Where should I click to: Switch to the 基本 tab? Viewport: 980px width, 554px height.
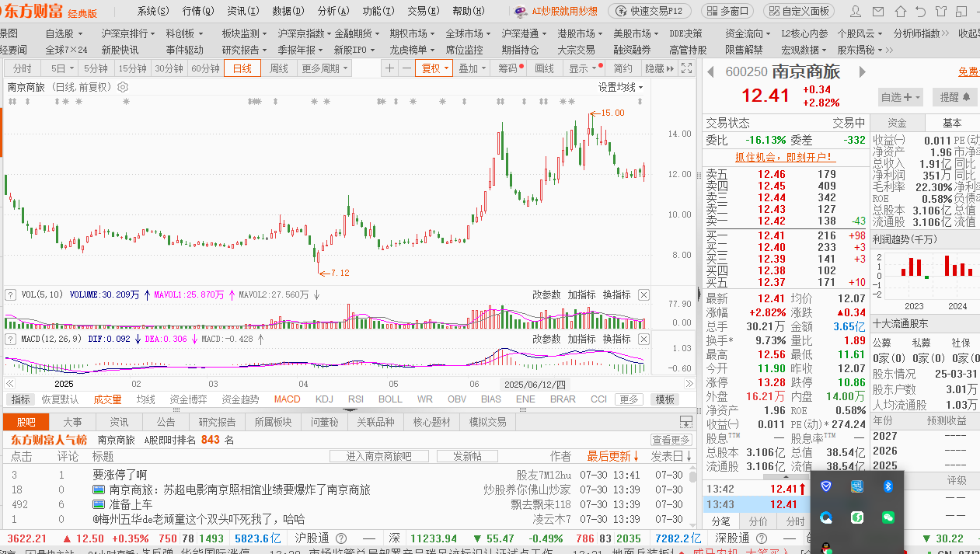pyautogui.click(x=952, y=123)
